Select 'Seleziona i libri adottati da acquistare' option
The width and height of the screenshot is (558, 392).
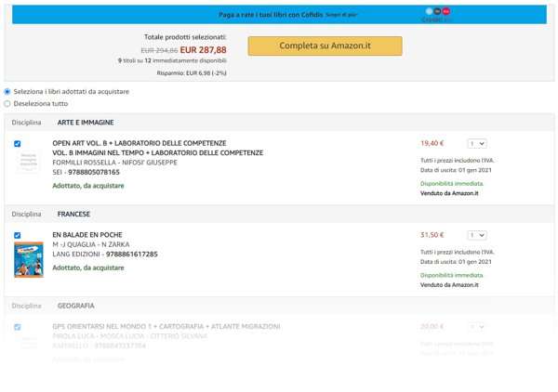point(7,92)
